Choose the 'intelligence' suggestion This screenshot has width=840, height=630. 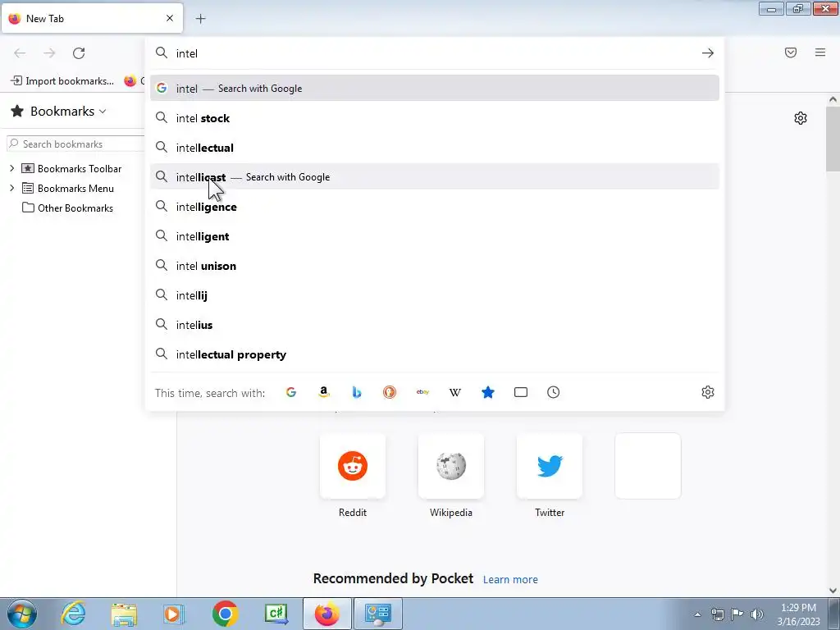click(435, 207)
